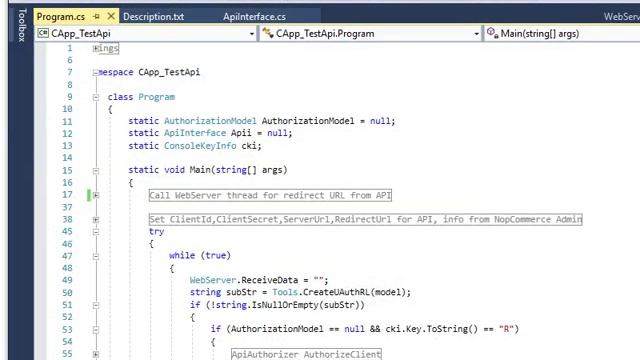Click line number 17 in the margin

pyautogui.click(x=67, y=195)
